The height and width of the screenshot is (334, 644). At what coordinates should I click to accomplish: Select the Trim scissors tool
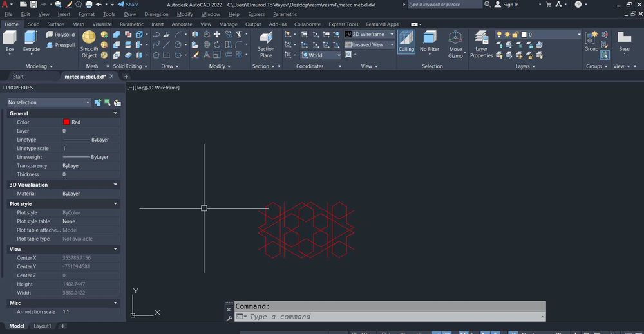coord(239,35)
